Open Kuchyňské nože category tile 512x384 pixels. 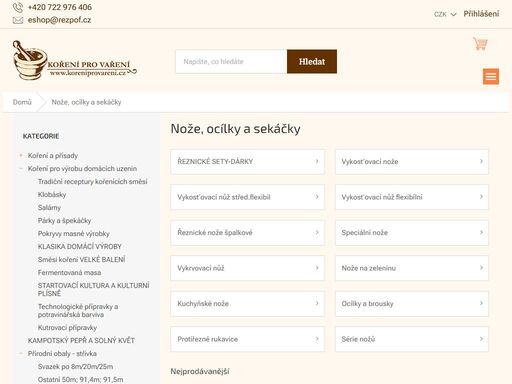(247, 304)
